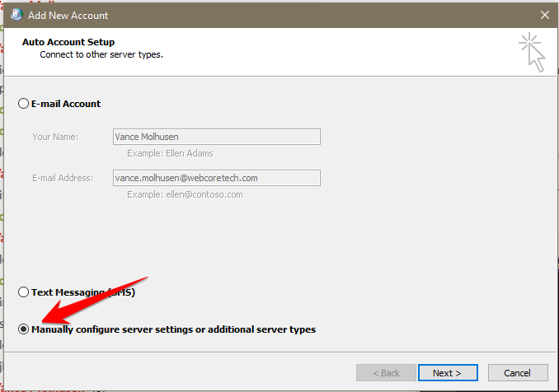This screenshot has width=559, height=392.
Task: Choose the Text Messaging (SMS) radio option
Action: pos(23,292)
